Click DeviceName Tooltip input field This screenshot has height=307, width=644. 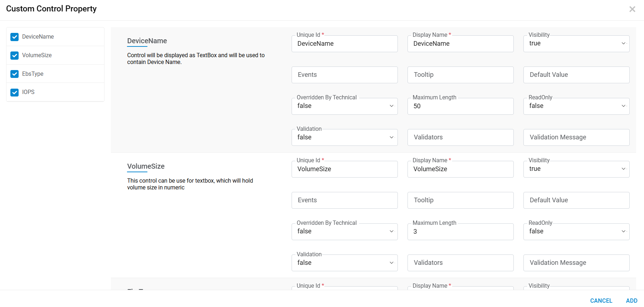pyautogui.click(x=460, y=75)
